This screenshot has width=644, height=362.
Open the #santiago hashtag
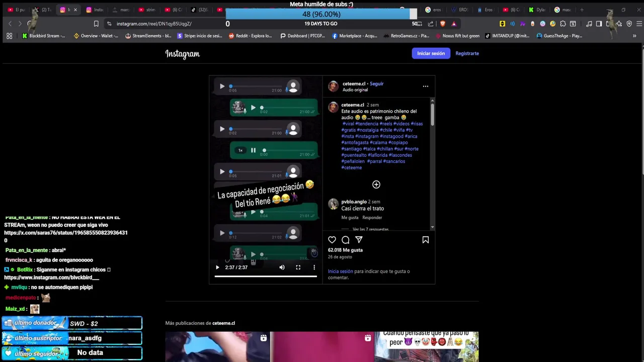coord(352,149)
